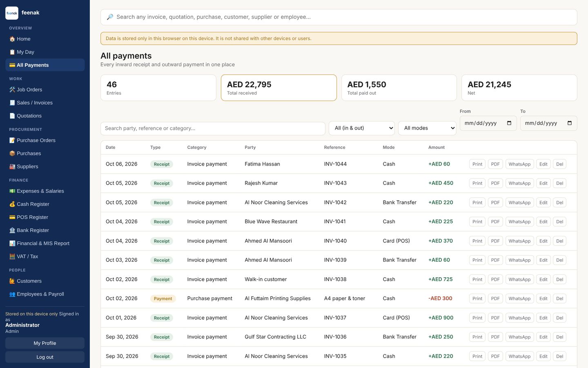
Task: Click the Employees & Payroll people icon
Action: coord(12,294)
